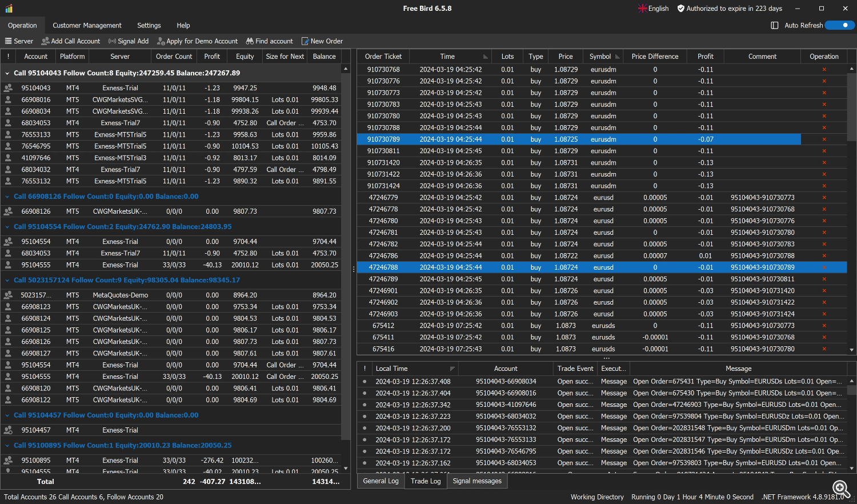Close order 910730811 with its red X
Image resolution: width=857 pixels, height=504 pixels.
pos(824,151)
